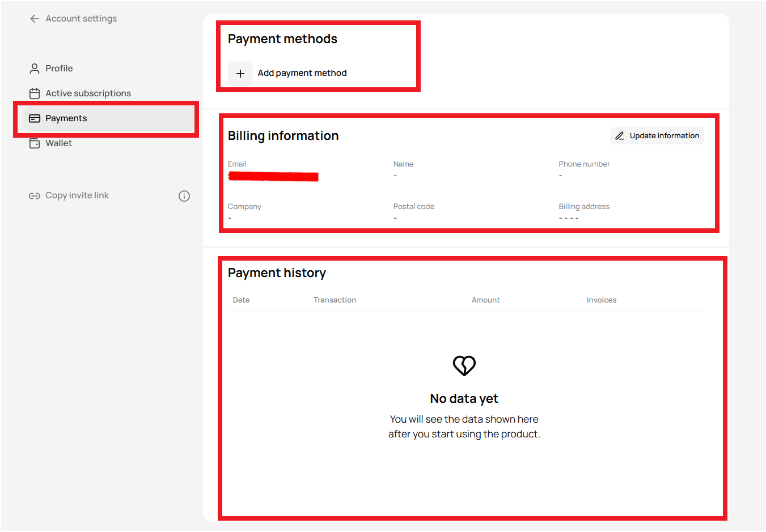766x532 pixels.
Task: Open the Payments section in sidebar
Action: (x=66, y=118)
